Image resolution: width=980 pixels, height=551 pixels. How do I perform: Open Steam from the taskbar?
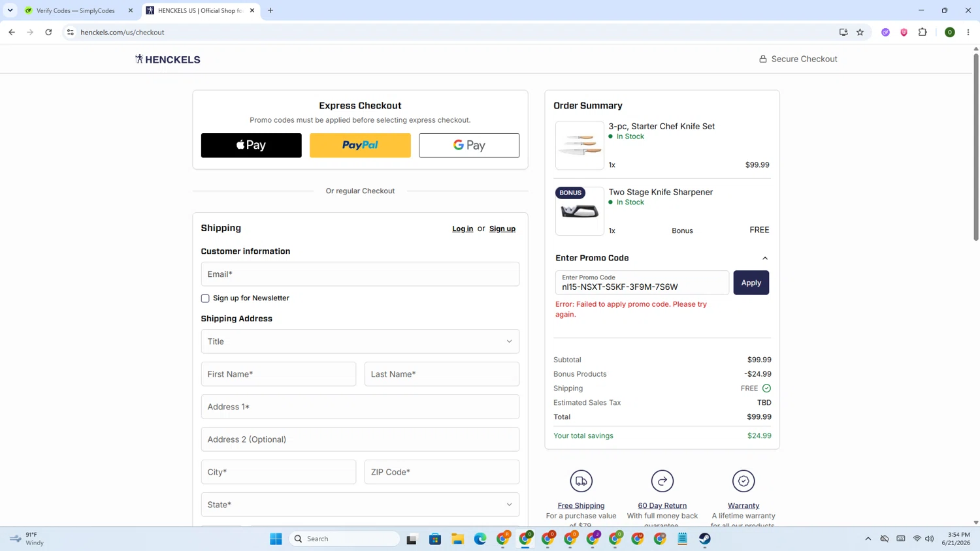pyautogui.click(x=705, y=539)
